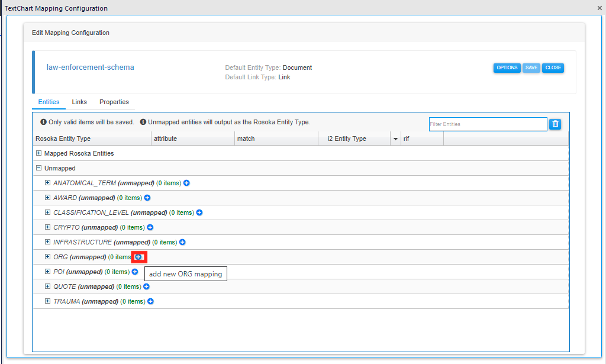Switch to the Links tab
Screen dimensions: 606x364
pyautogui.click(x=79, y=102)
